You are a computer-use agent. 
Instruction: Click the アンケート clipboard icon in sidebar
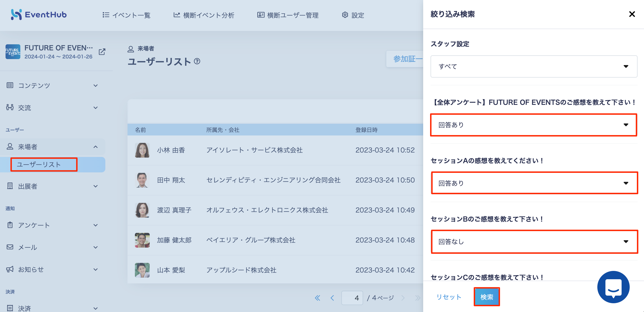click(x=10, y=225)
